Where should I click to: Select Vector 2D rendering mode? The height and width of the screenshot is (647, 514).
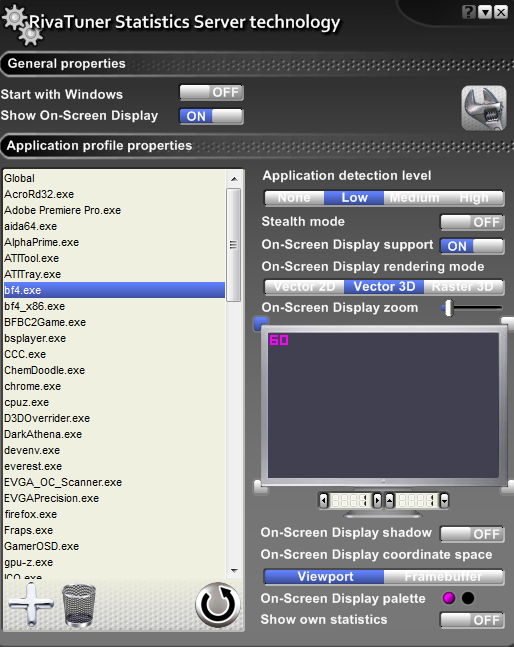click(304, 287)
